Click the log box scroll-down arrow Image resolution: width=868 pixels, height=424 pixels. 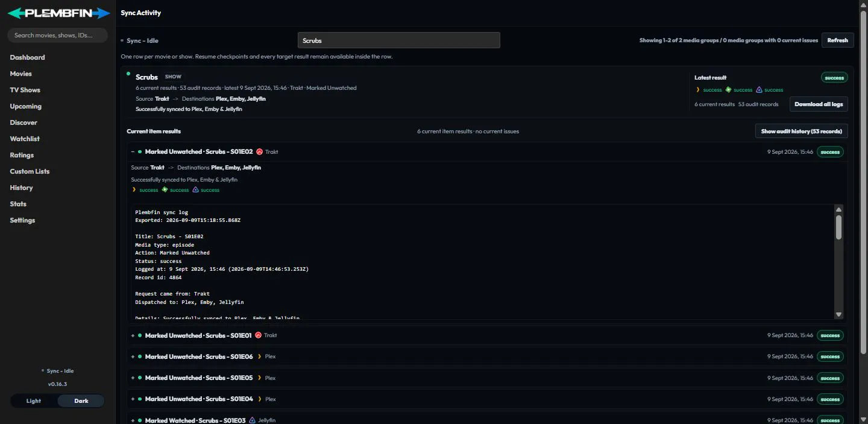pyautogui.click(x=838, y=315)
